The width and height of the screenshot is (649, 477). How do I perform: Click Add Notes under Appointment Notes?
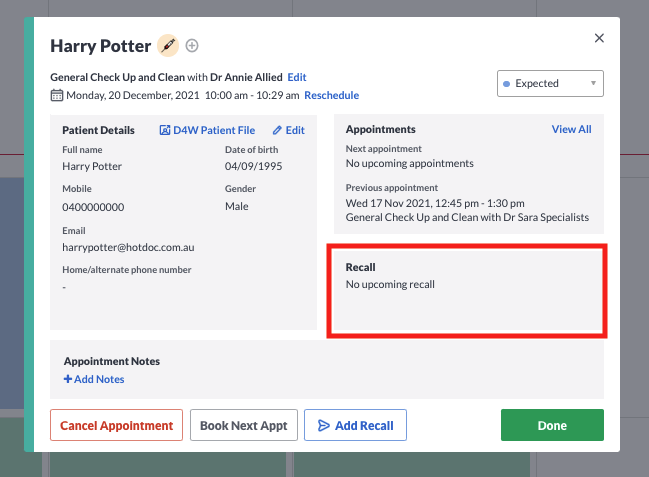pos(94,379)
